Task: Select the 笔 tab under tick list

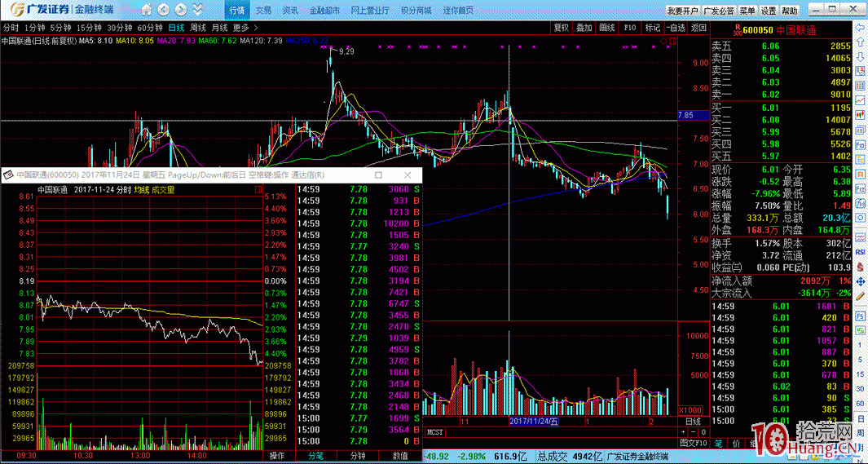Action: coord(718,443)
